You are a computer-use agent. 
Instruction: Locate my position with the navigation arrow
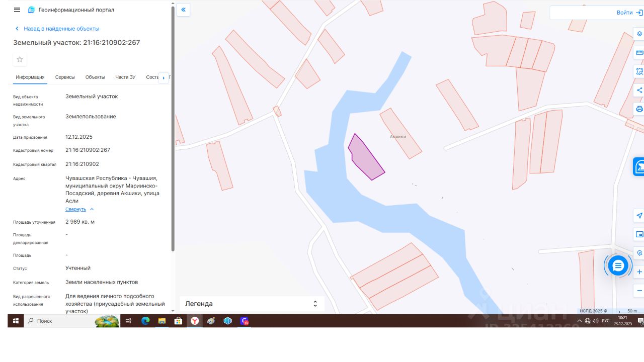[x=639, y=216]
